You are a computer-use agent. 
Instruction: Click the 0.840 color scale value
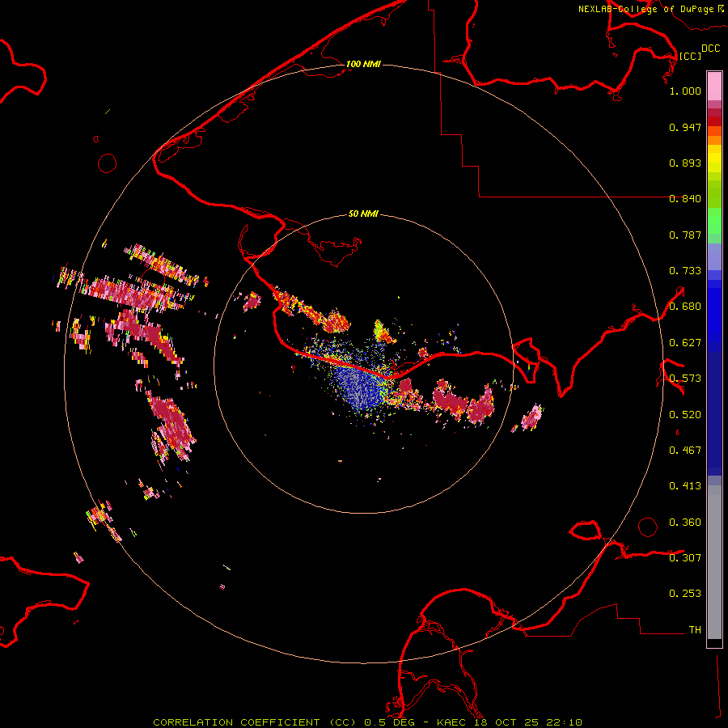[685, 199]
